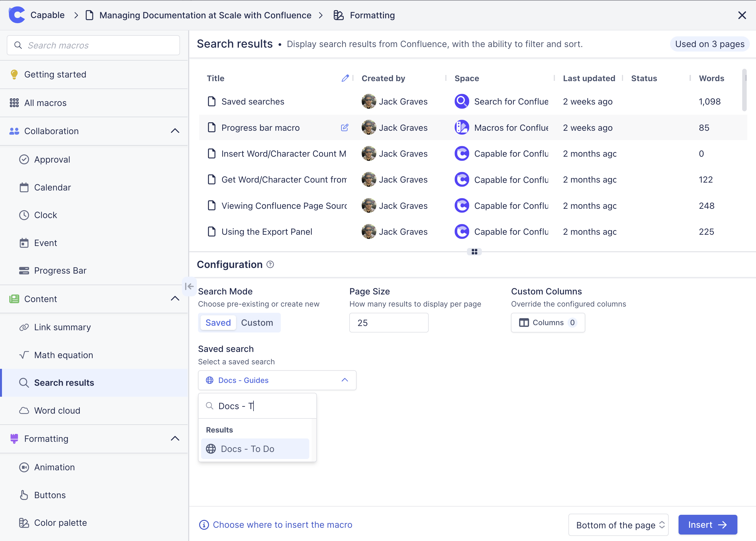Click the Capable logo in top-left corner

[x=17, y=15]
